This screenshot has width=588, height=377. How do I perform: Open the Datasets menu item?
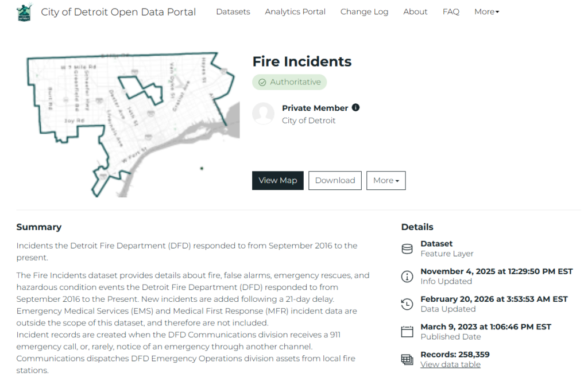pyautogui.click(x=233, y=11)
